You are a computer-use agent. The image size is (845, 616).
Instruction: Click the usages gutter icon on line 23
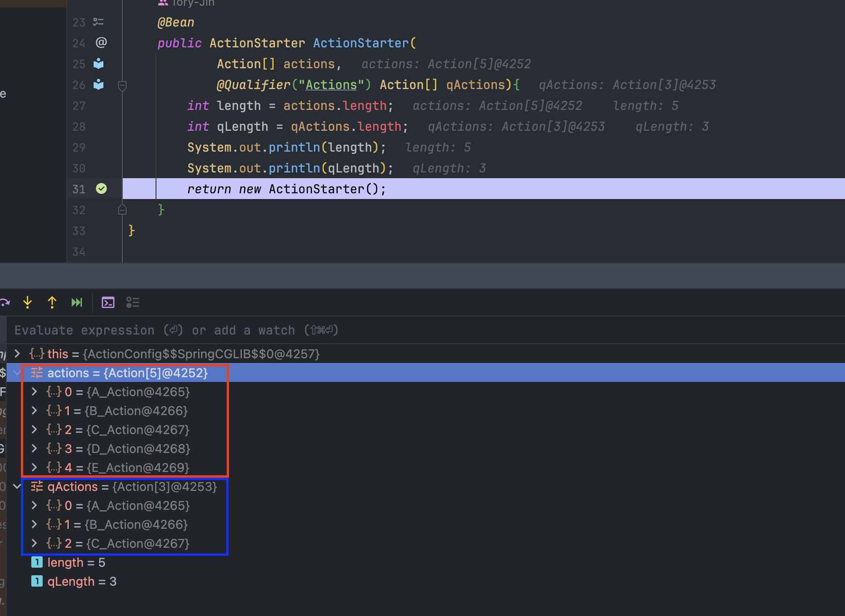click(x=98, y=22)
